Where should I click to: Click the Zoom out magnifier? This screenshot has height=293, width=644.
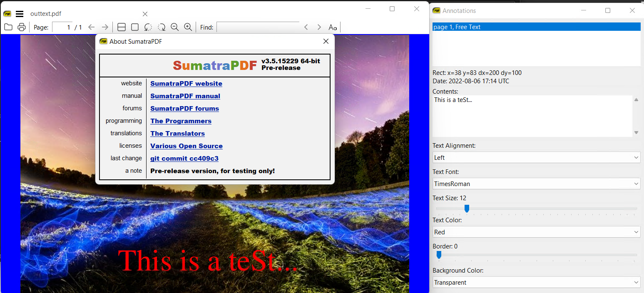pyautogui.click(x=175, y=27)
